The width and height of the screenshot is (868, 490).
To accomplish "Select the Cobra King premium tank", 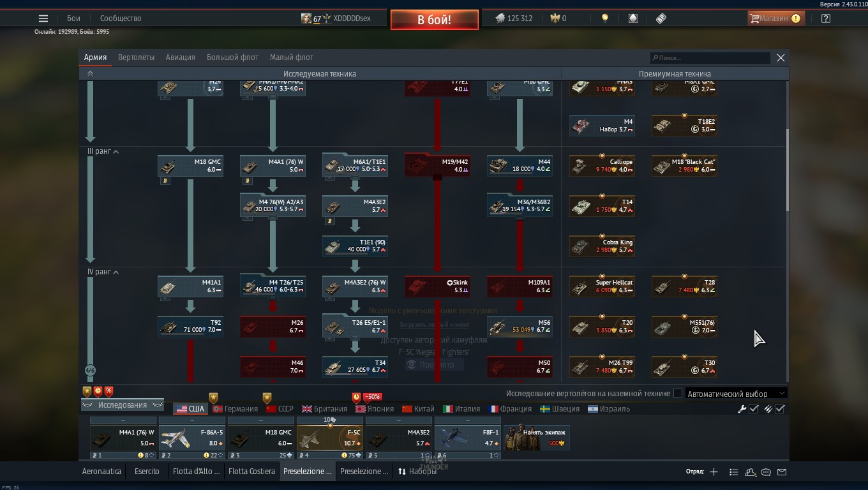I will pos(602,246).
